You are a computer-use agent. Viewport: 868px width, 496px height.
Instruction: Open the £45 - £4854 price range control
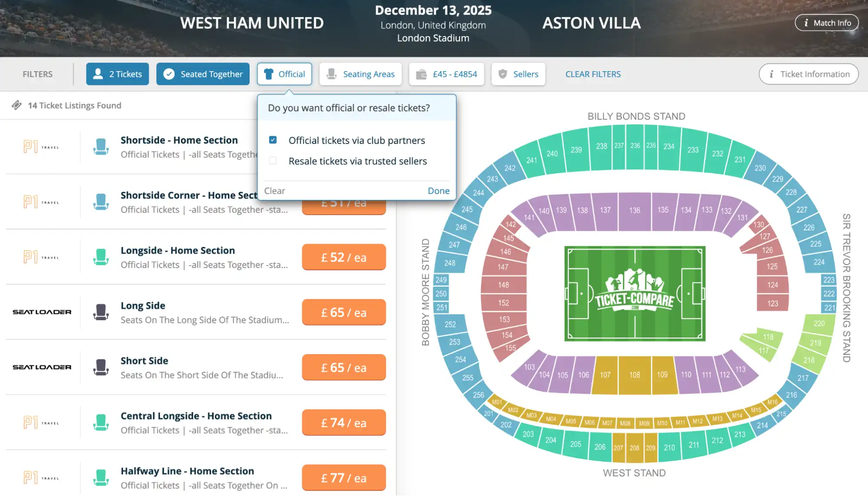[446, 74]
